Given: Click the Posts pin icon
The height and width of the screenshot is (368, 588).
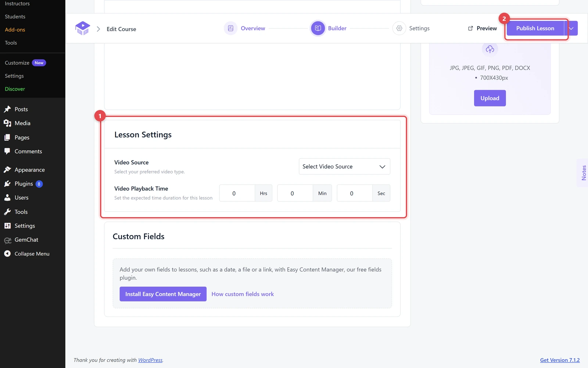Looking at the screenshot, I should (7, 109).
